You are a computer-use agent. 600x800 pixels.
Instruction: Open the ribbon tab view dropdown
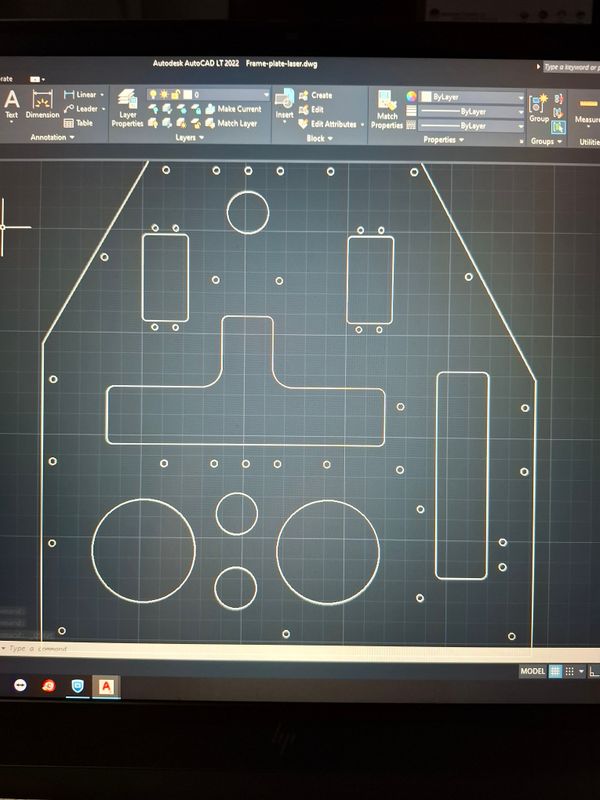pos(37,79)
